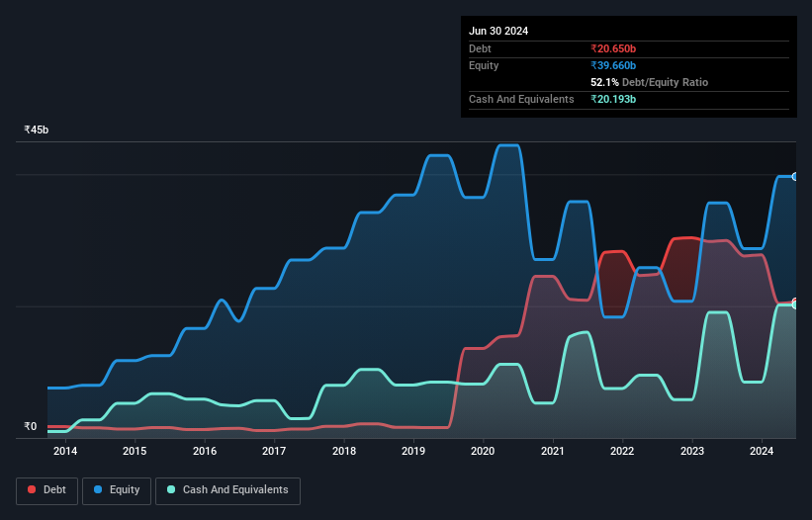Click the 2019 x-axis label
Image resolution: width=812 pixels, height=520 pixels.
[x=413, y=451]
